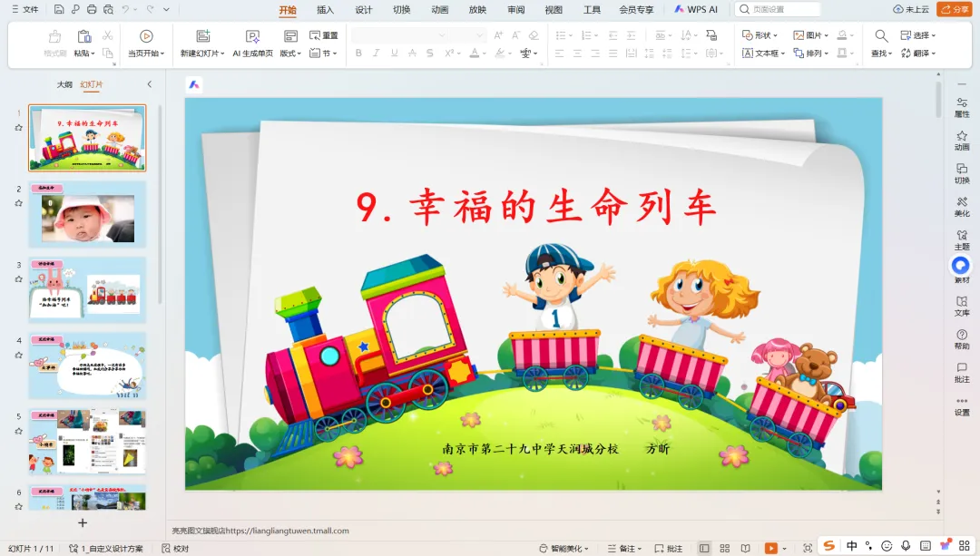Toggle Italic formatting
The height and width of the screenshot is (556, 980).
point(377,54)
